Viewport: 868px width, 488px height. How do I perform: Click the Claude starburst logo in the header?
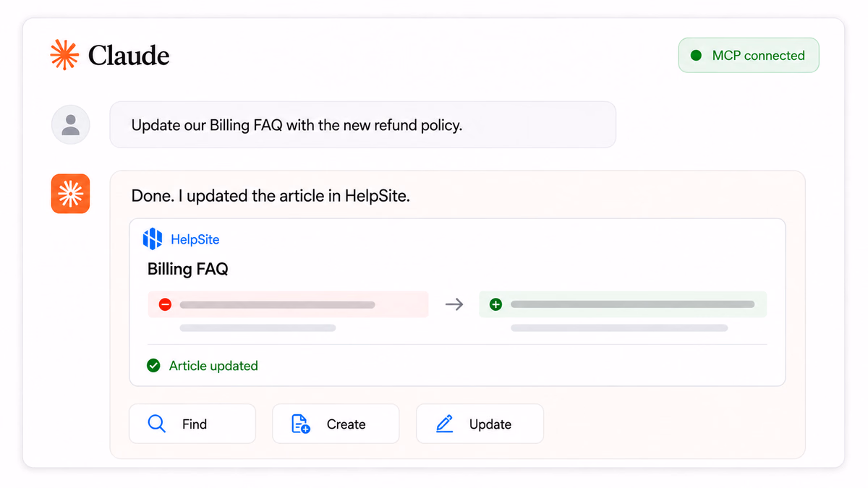click(64, 55)
